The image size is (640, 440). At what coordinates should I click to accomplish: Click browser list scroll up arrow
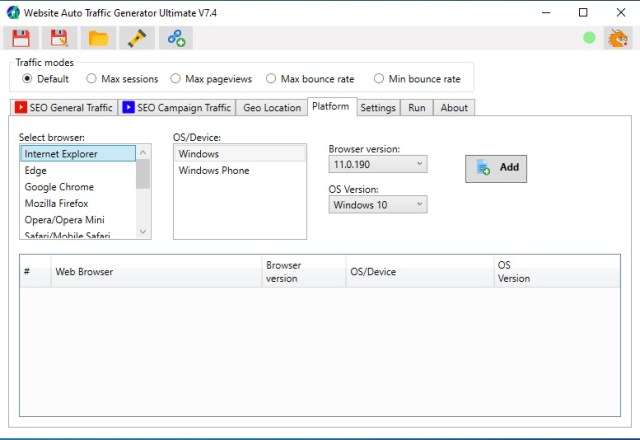click(x=143, y=152)
